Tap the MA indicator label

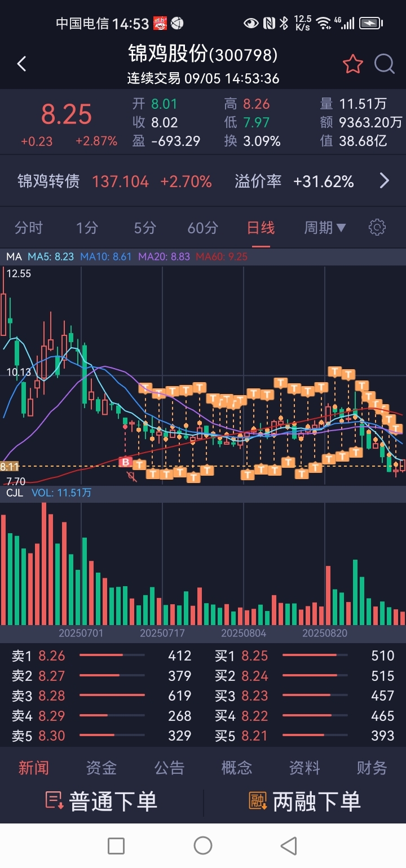pyautogui.click(x=14, y=256)
